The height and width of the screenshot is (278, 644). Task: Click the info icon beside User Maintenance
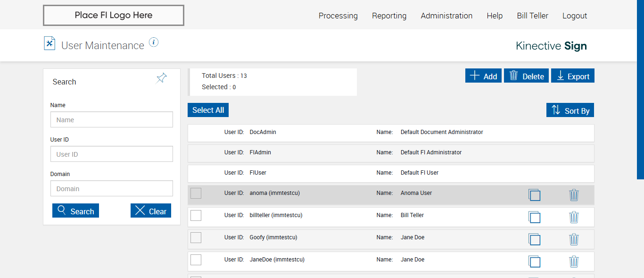pyautogui.click(x=154, y=42)
